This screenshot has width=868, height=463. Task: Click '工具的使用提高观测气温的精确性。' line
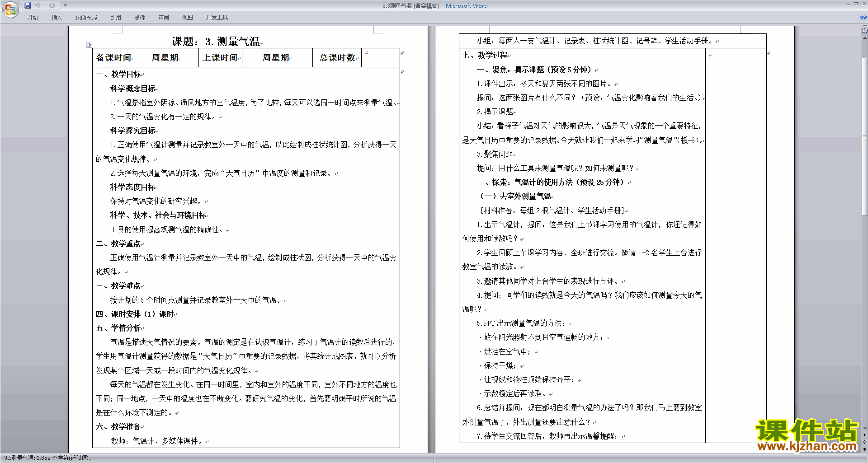(168, 229)
